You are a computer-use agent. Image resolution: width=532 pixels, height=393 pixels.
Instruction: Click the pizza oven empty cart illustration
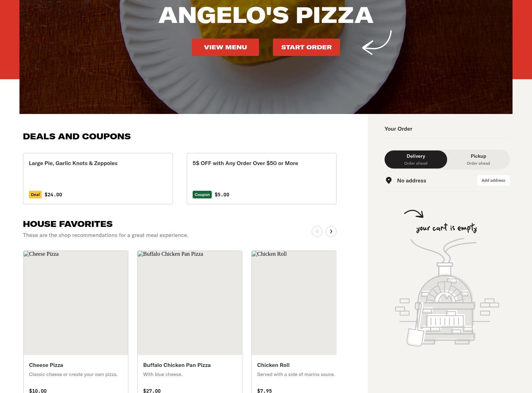pyautogui.click(x=447, y=292)
